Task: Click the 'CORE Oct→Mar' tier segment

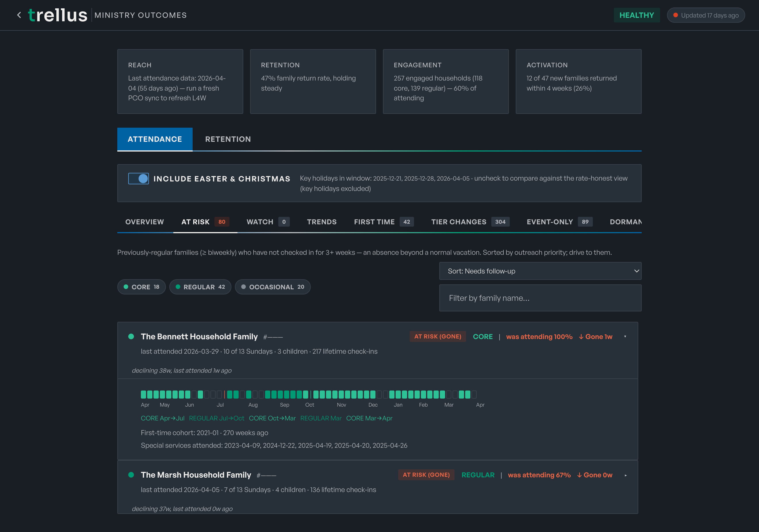Action: pos(272,418)
